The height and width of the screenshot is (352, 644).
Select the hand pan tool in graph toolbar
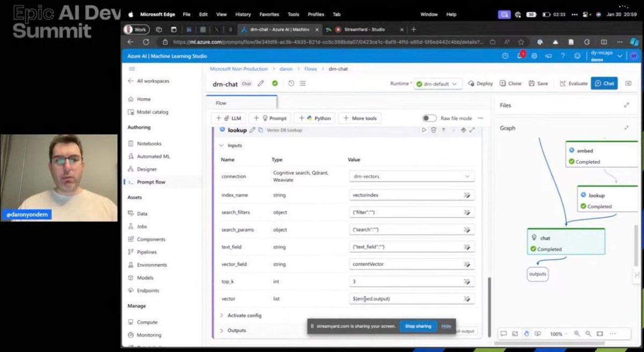pos(526,334)
